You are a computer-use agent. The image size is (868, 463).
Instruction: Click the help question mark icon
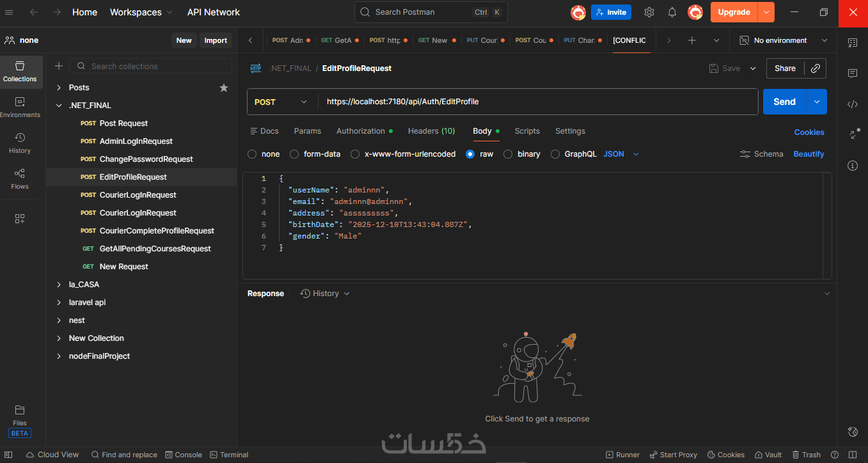point(834,455)
